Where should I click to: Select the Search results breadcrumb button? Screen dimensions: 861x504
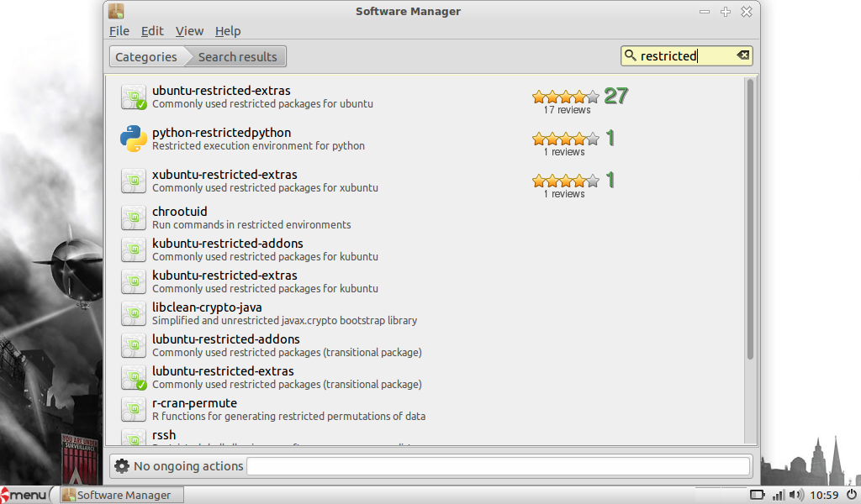click(237, 56)
